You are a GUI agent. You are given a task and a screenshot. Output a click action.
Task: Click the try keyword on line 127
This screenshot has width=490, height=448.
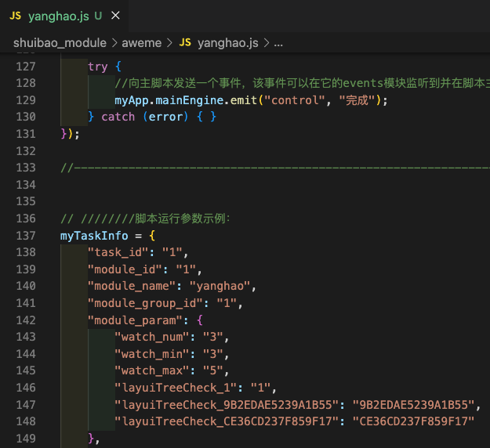point(97,67)
